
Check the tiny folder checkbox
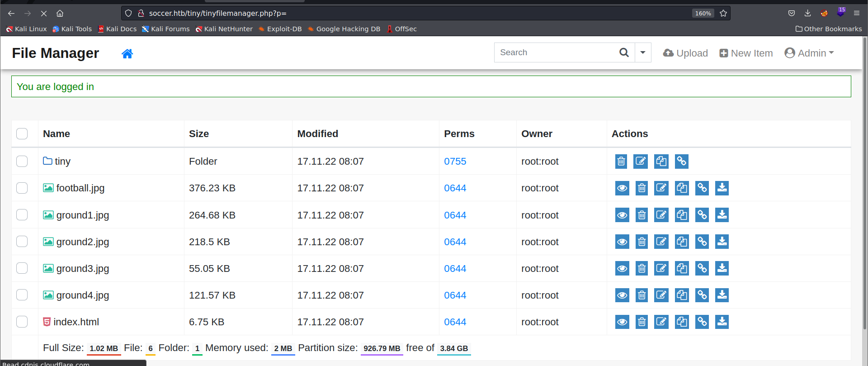(22, 161)
